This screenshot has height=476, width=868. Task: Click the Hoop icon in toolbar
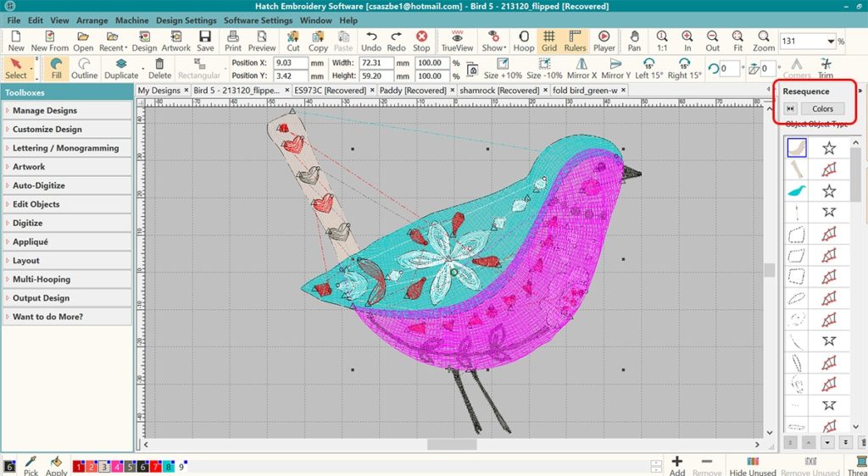[523, 41]
